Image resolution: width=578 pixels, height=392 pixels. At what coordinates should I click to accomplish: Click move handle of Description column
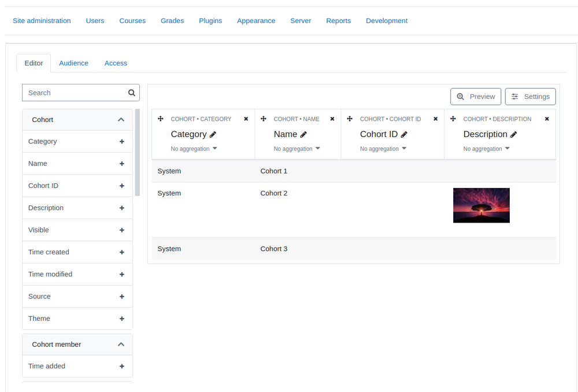tap(453, 119)
